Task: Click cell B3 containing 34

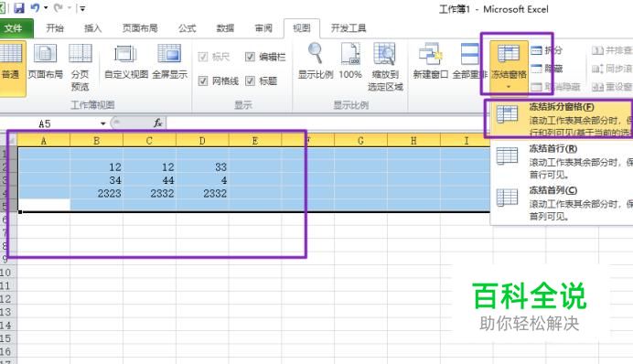Action: click(x=96, y=180)
